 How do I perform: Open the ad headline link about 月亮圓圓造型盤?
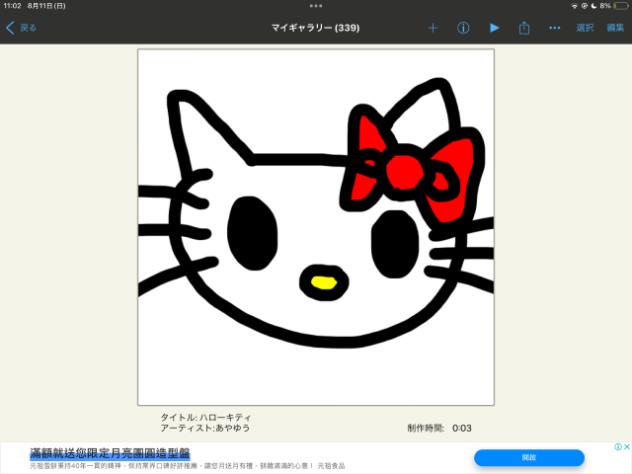[110, 453]
